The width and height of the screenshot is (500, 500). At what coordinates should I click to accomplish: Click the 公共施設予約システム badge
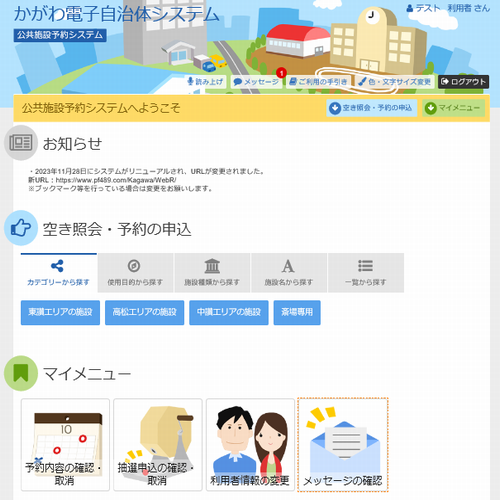click(60, 35)
